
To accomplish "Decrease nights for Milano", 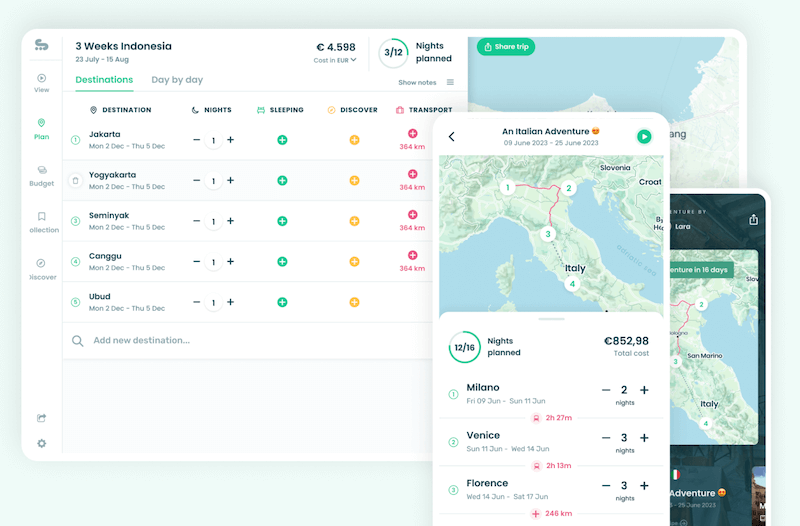I will click(x=606, y=390).
